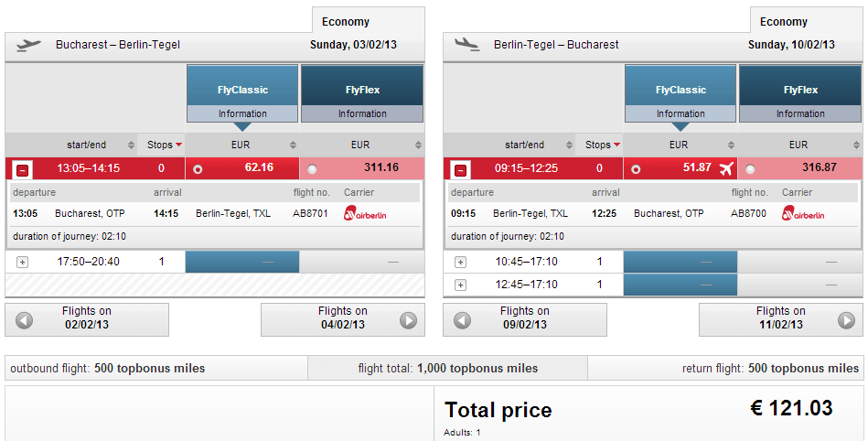Screen dimensions: 868x441
Task: Choose the 316.87 EUR FlyFlex return fare
Action: tap(751, 169)
